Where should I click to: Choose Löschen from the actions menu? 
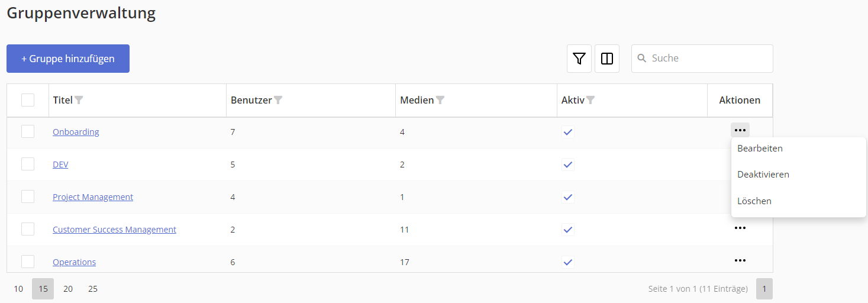coord(754,201)
